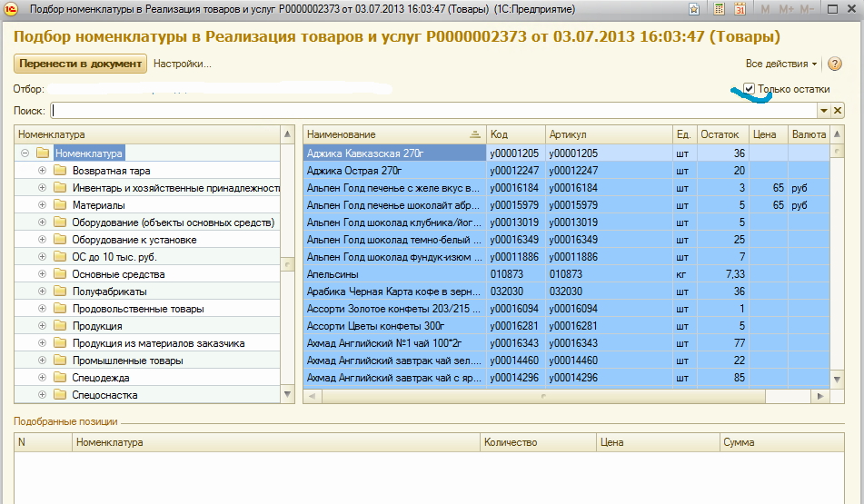The height and width of the screenshot is (504, 864).
Task: Uncheck the Только остатки checkbox
Action: pyautogui.click(x=749, y=89)
